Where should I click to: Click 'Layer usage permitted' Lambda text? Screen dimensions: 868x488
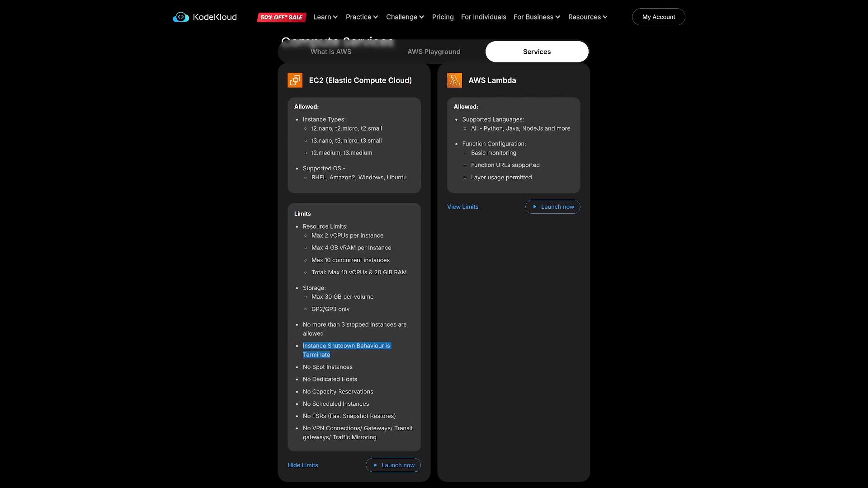[501, 178]
